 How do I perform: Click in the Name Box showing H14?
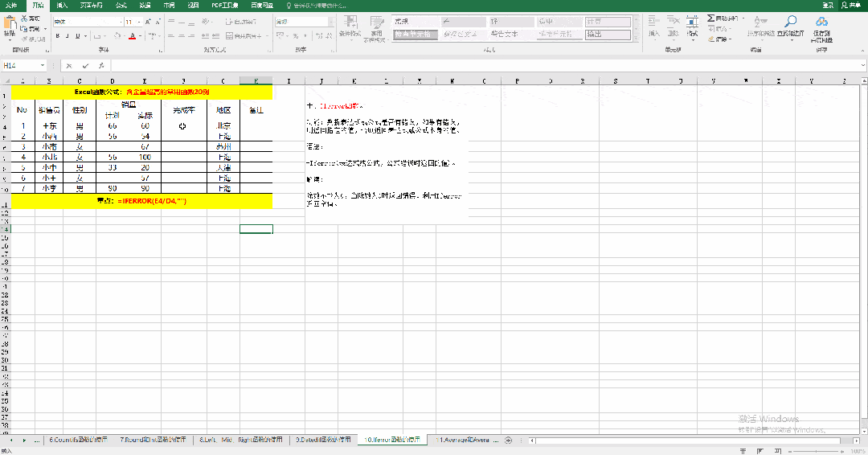(x=20, y=65)
